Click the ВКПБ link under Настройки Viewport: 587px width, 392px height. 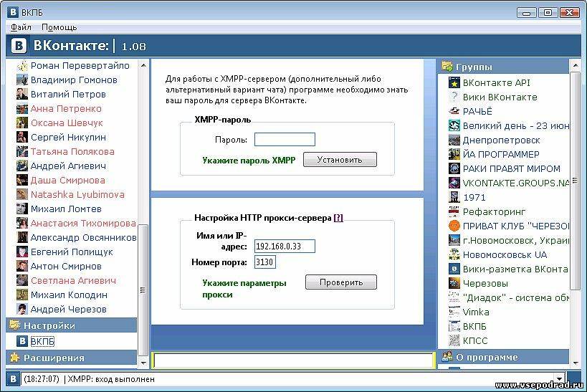pyautogui.click(x=42, y=341)
